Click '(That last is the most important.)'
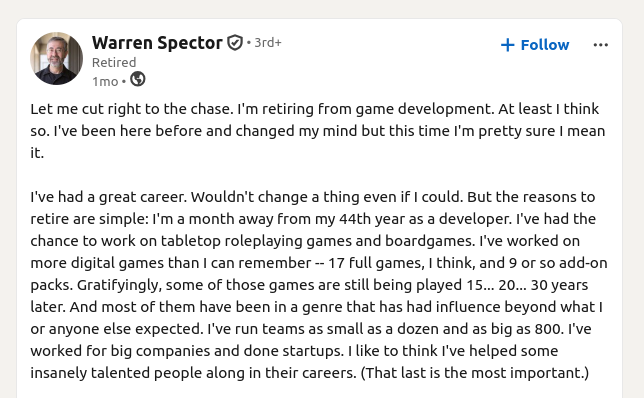The image size is (644, 398). coord(475,373)
